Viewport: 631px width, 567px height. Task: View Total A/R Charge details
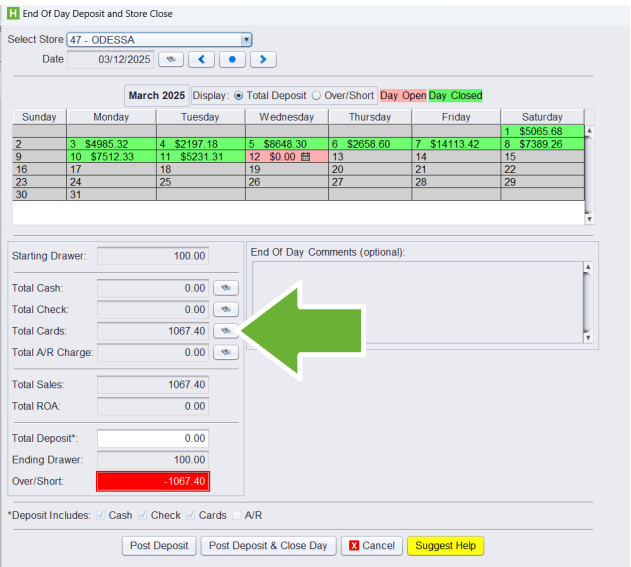pos(226,352)
